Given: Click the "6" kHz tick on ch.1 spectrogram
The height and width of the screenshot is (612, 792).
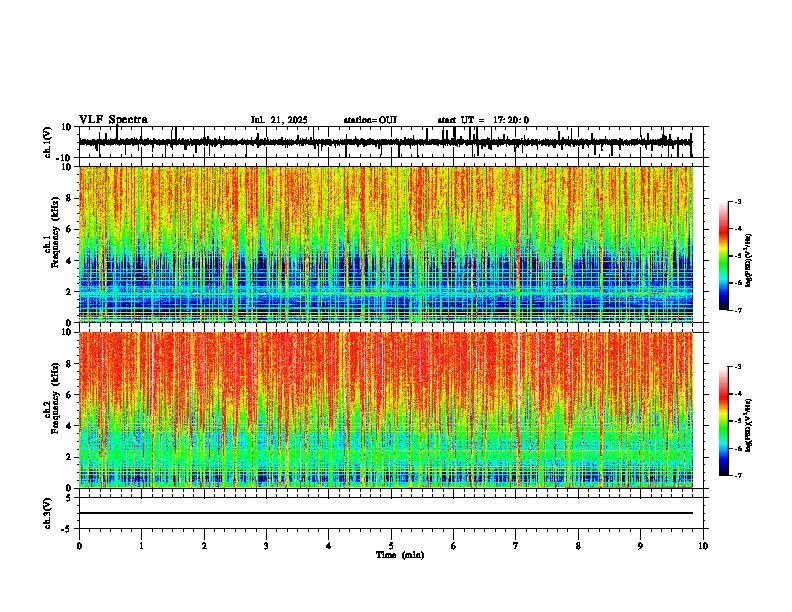Looking at the screenshot, I should [70, 229].
